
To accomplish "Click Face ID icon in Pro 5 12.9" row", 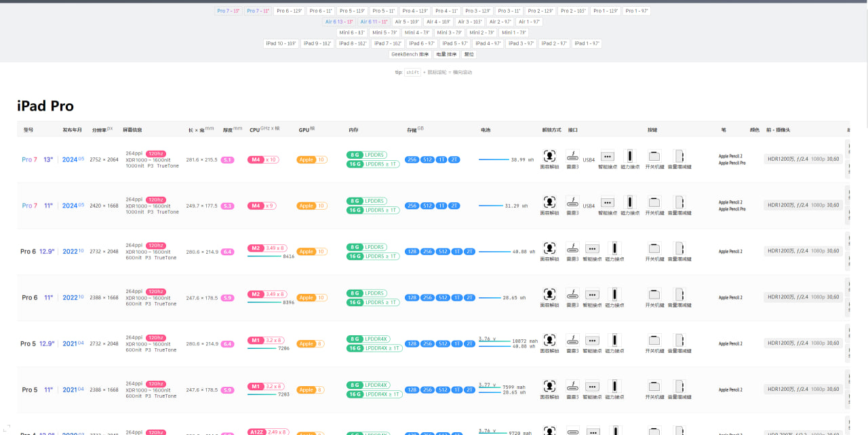I will click(550, 340).
